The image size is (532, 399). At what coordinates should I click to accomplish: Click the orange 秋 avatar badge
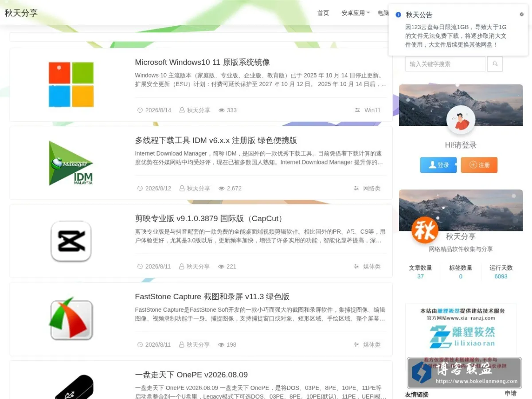[425, 230]
